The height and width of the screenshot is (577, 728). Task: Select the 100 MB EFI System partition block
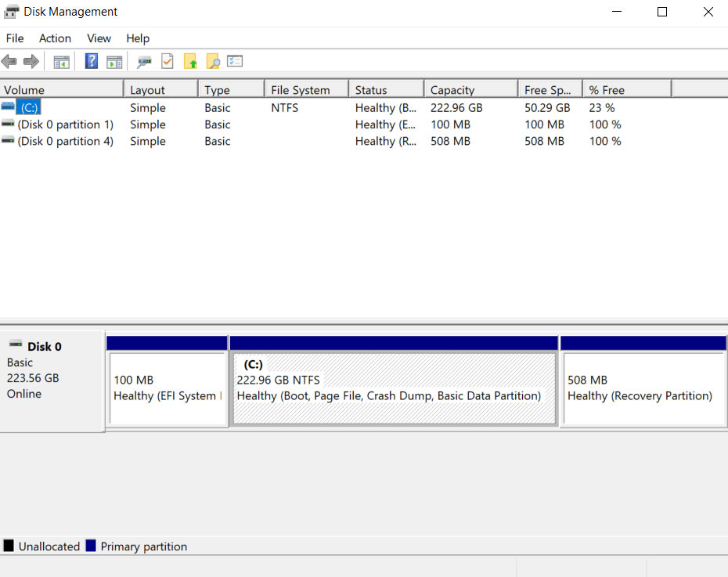(x=168, y=388)
